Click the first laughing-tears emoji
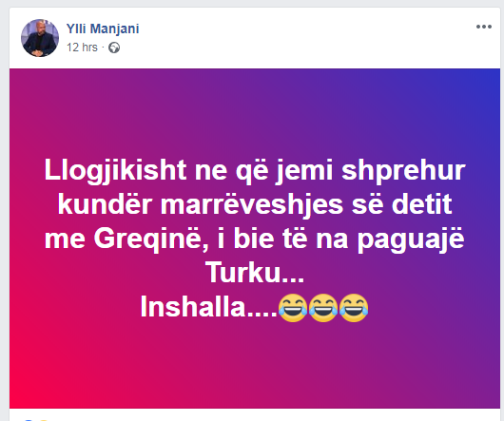Image resolution: width=504 pixels, height=421 pixels. pyautogui.click(x=293, y=308)
